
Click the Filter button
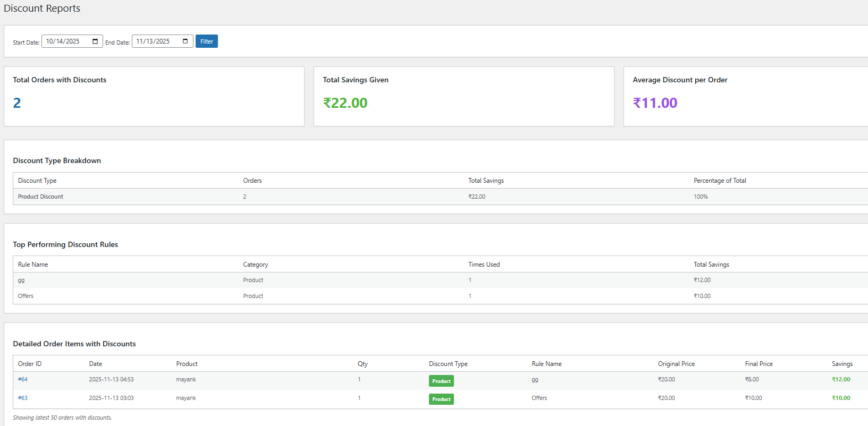206,41
